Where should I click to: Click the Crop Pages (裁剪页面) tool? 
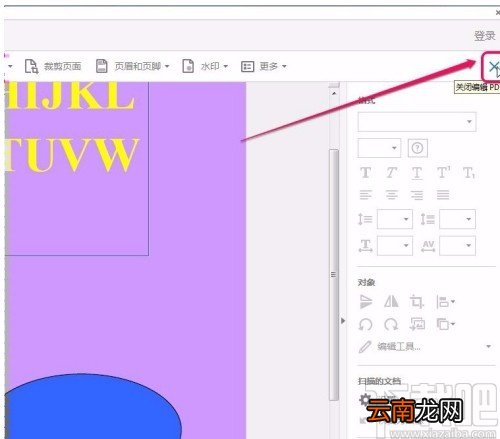53,66
